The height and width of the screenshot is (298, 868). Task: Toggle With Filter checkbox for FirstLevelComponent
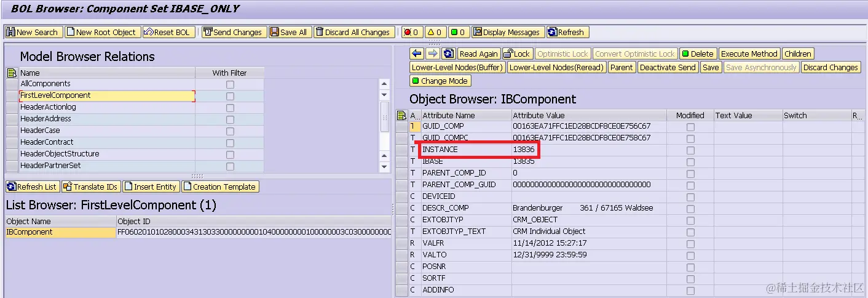point(230,96)
